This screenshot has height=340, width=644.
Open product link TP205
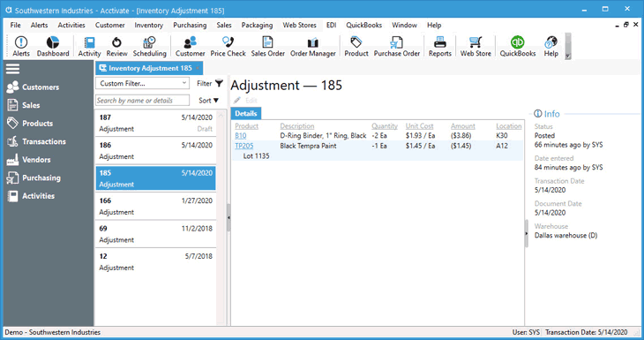(x=244, y=146)
